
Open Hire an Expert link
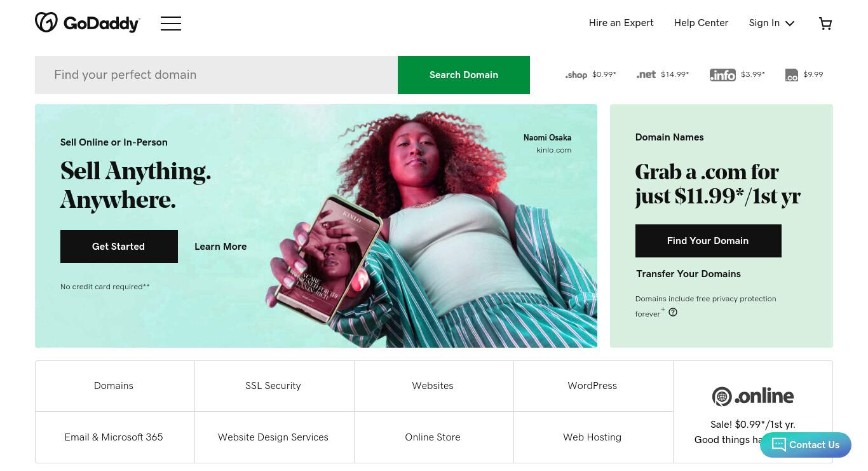[621, 23]
